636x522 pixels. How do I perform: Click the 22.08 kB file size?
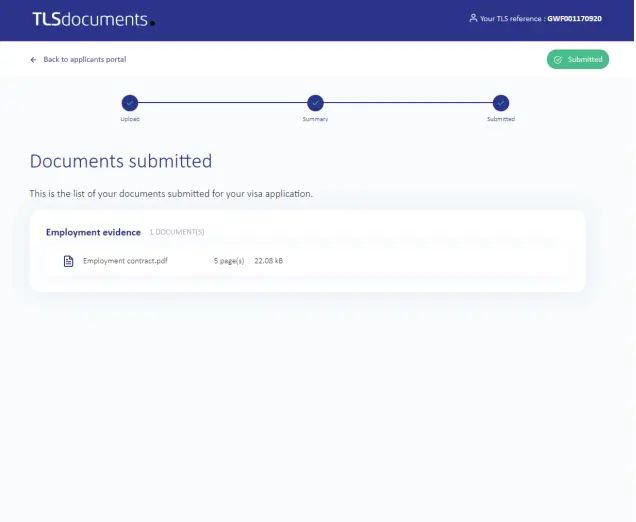268,261
